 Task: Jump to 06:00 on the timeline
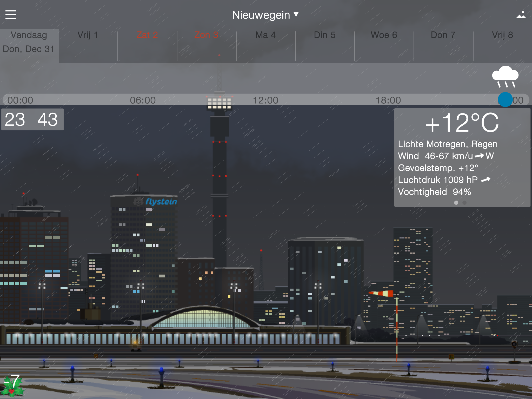pyautogui.click(x=143, y=100)
